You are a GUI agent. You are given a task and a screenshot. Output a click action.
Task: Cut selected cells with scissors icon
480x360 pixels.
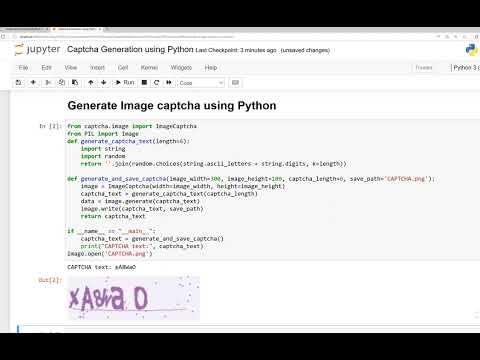point(48,82)
